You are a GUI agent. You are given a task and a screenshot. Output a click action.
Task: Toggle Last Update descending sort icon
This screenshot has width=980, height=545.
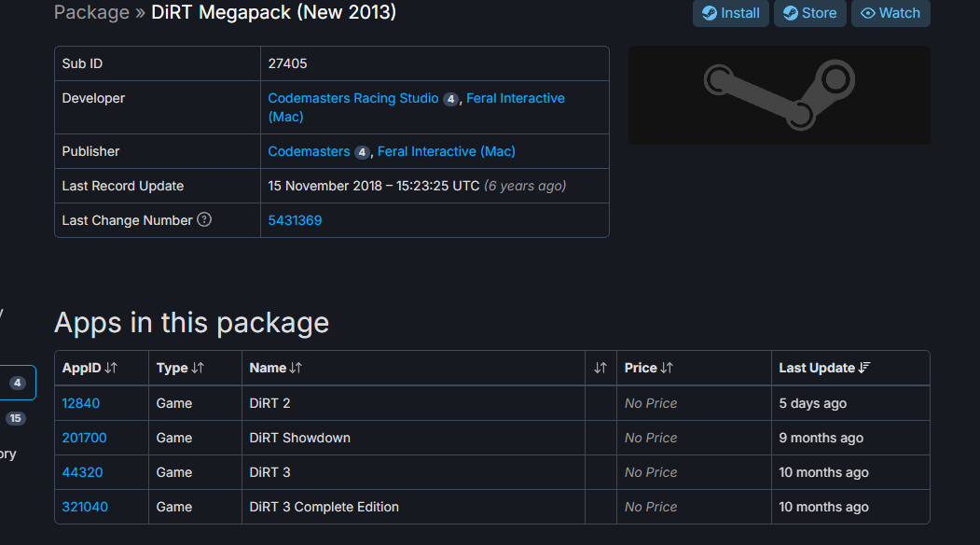864,368
